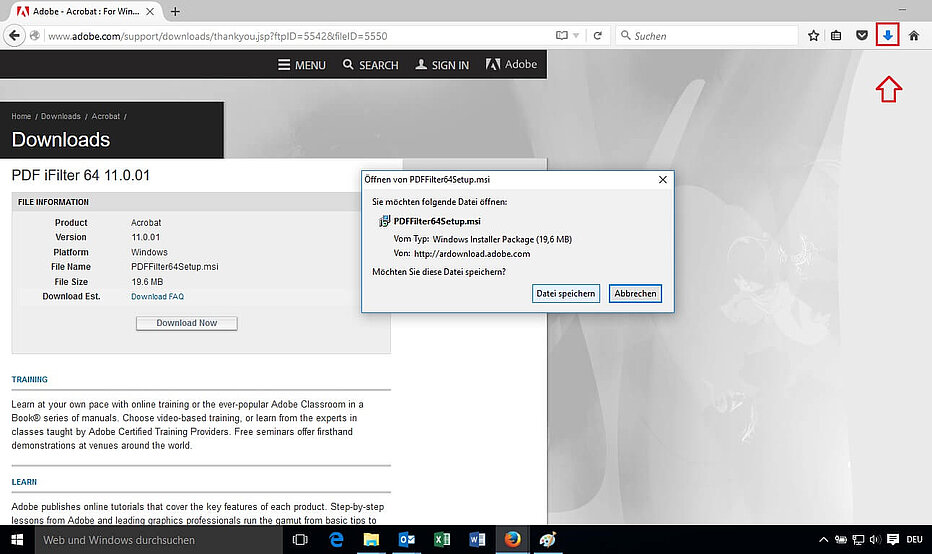932x554 pixels.
Task: Open the Download FAQ link
Action: coord(158,297)
